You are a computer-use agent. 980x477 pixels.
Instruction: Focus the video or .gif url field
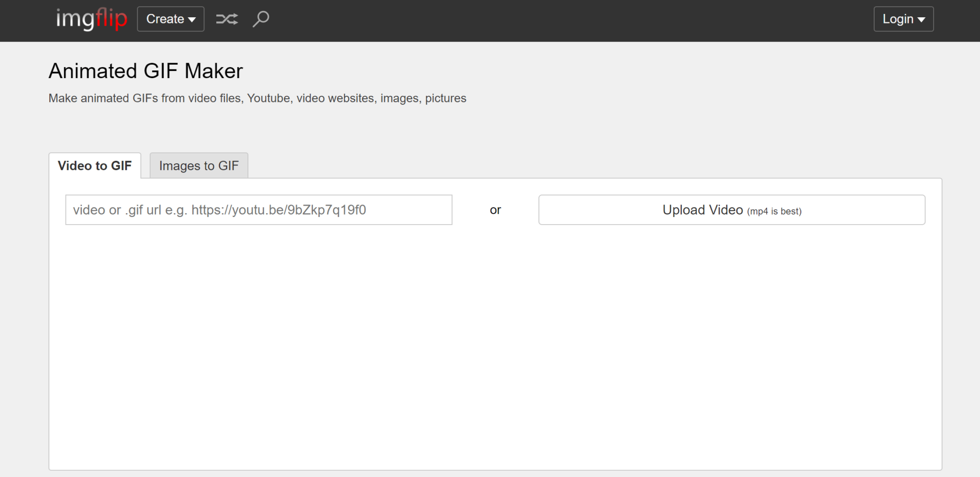click(x=258, y=210)
